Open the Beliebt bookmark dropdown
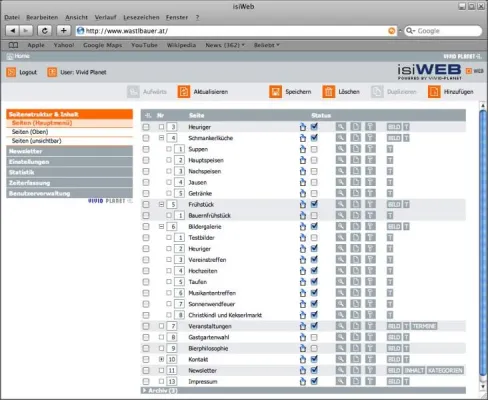 (x=267, y=45)
